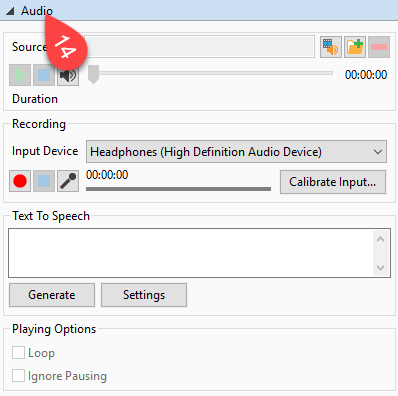Import audio from video file icon
The width and height of the screenshot is (398, 396).
tap(331, 47)
